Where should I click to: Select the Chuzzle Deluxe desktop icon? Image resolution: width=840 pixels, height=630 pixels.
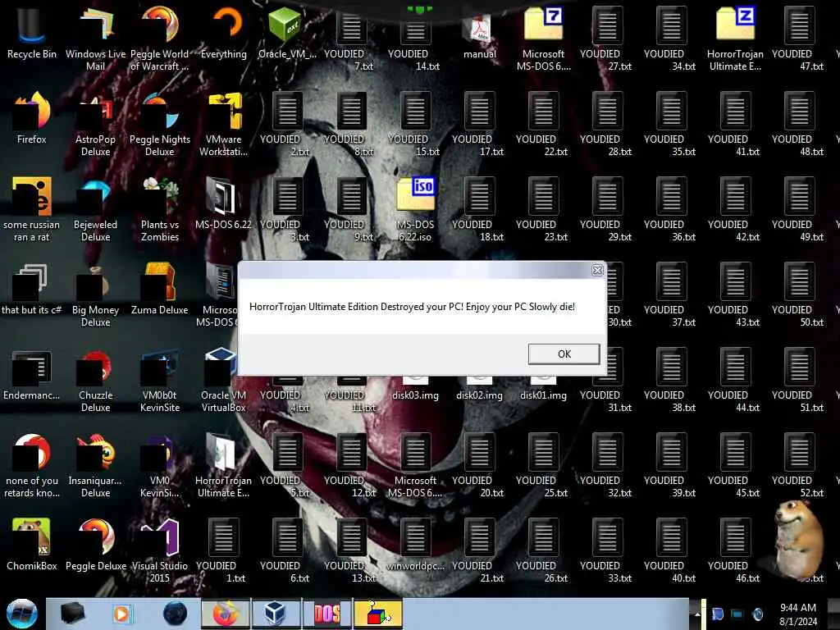pos(95,381)
